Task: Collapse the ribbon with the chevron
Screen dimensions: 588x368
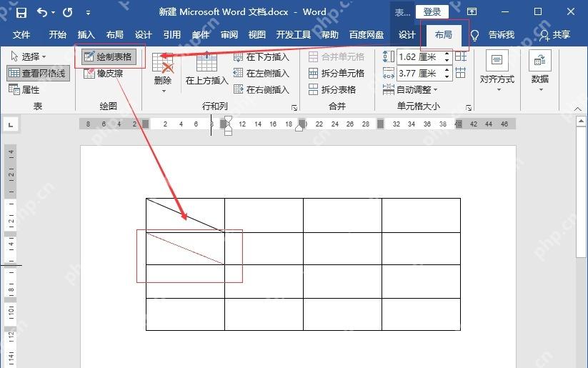Action: pyautogui.click(x=577, y=109)
